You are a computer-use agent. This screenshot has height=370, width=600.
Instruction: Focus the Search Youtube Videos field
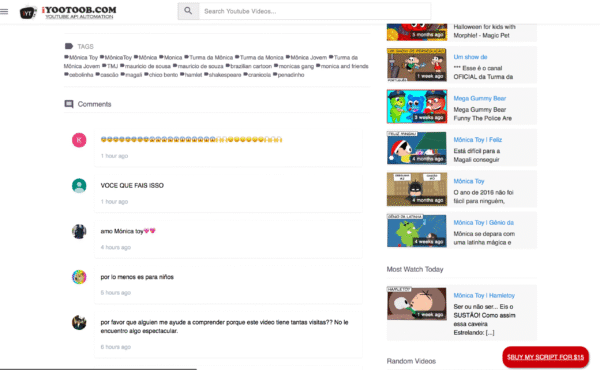pos(315,11)
